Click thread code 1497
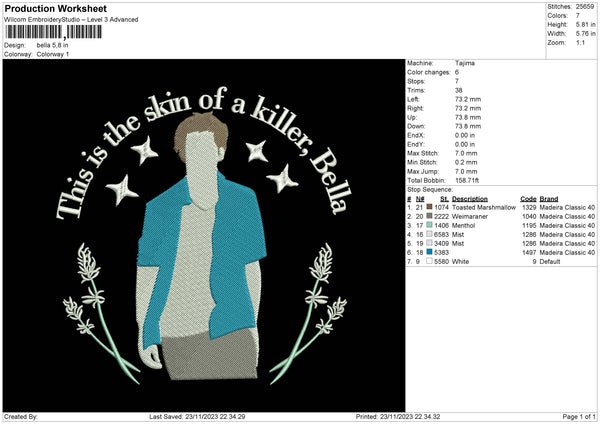Image resolution: width=600 pixels, height=424 pixels. tap(529, 252)
